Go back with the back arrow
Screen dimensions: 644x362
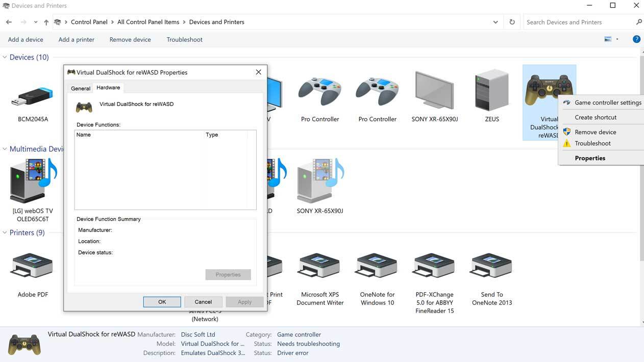point(9,22)
